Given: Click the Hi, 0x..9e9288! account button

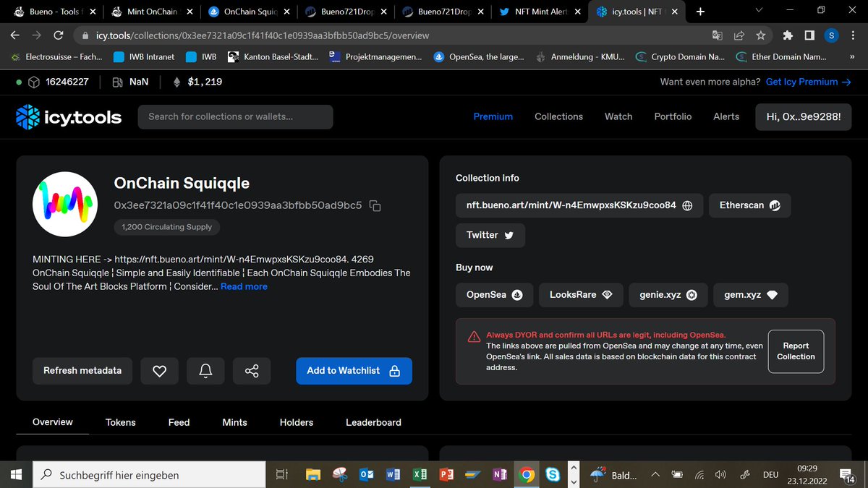Looking at the screenshot, I should coord(803,116).
